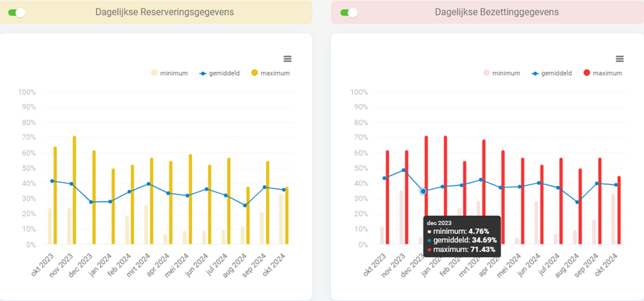Image resolution: width=644 pixels, height=301 pixels.
Task: Click nov 2023 yellow maximum bar in reservations chart
Action: [x=74, y=192]
